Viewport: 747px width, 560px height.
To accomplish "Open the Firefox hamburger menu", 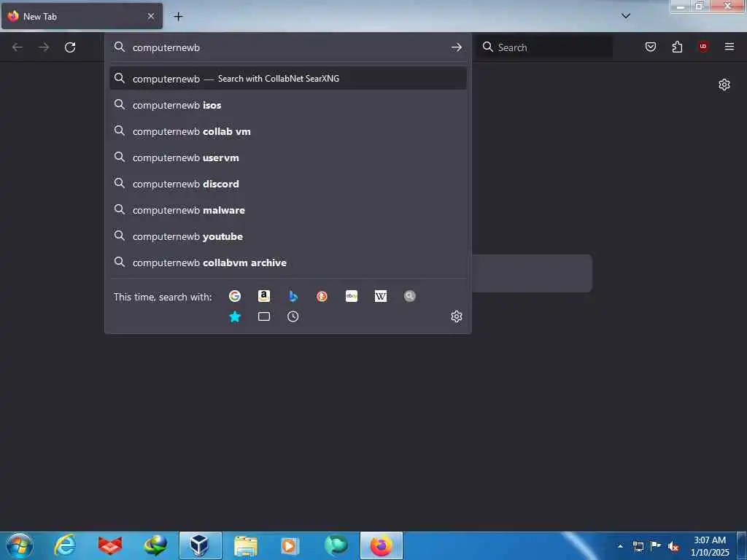I will [x=729, y=47].
